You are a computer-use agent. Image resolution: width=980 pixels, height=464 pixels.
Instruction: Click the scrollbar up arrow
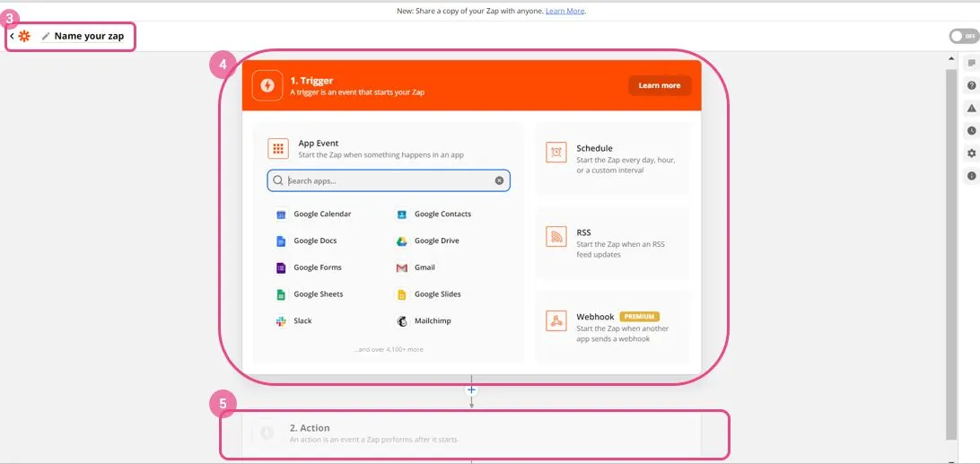pos(952,58)
